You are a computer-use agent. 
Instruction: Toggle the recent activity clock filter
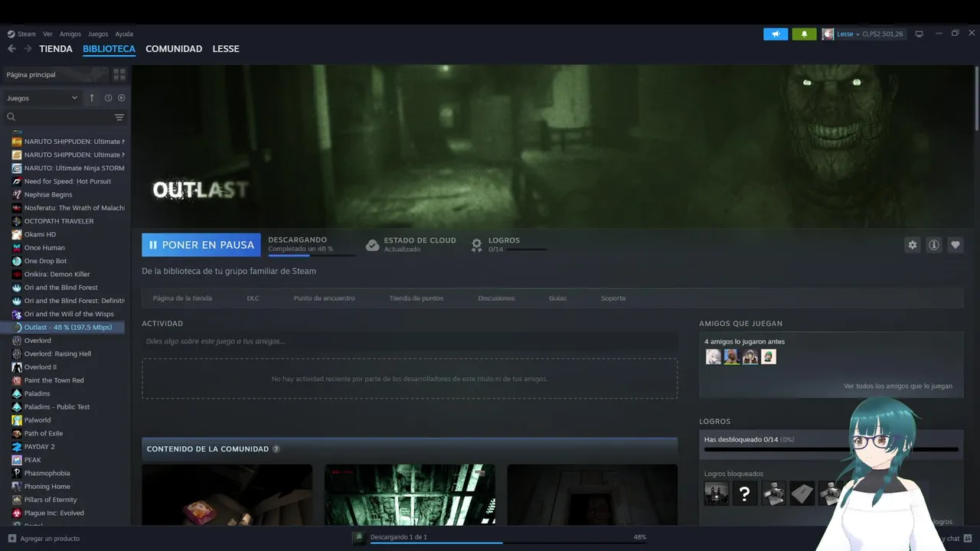(108, 98)
